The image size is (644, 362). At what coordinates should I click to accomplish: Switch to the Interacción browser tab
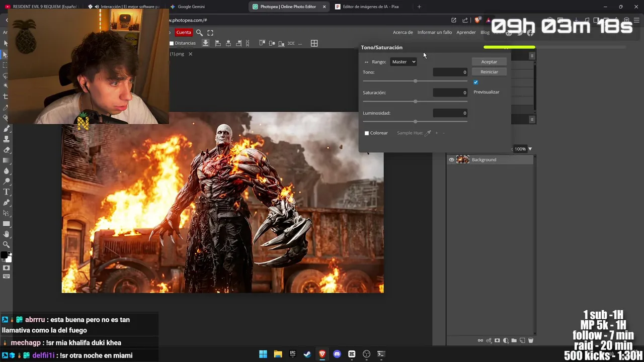coord(123,7)
